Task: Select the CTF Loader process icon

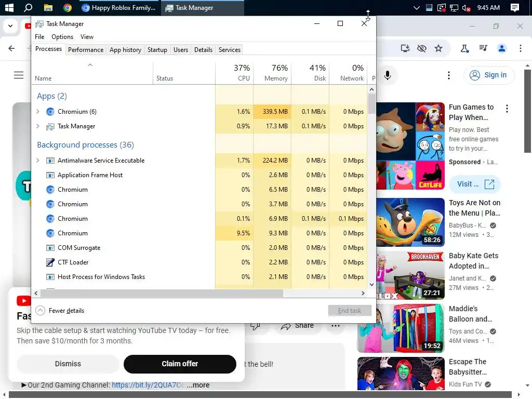Action: pyautogui.click(x=50, y=262)
